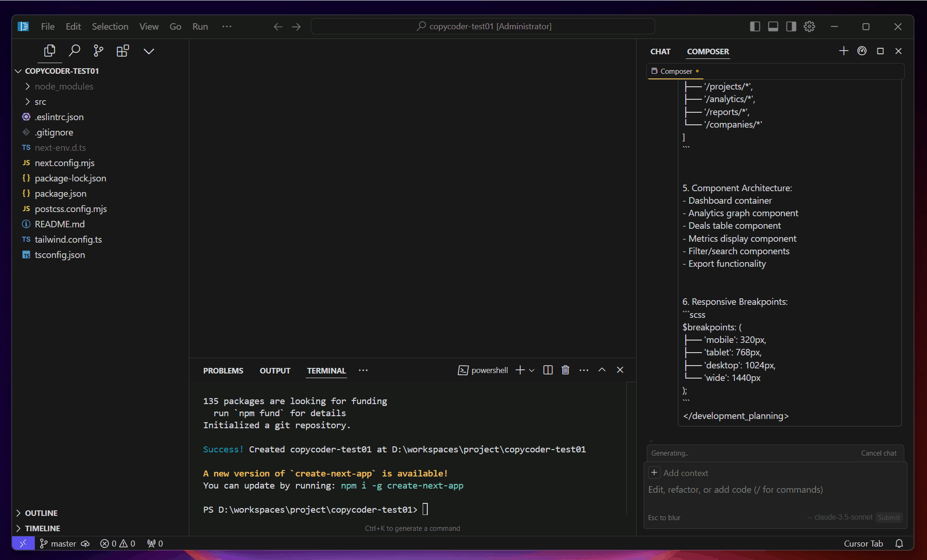This screenshot has height=560, width=927.
Task: Open claude-3.5-sonnet model dropdown
Action: pos(840,517)
